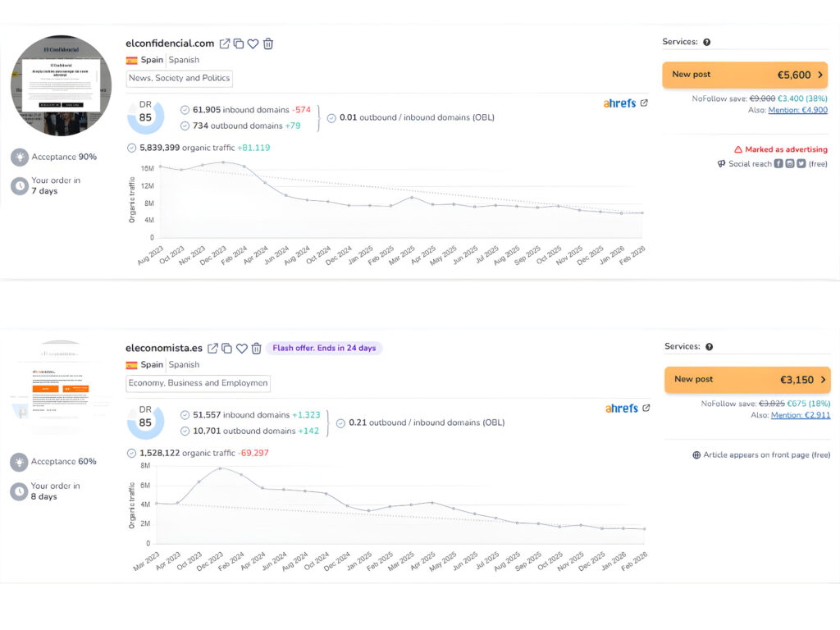Viewport: 840px width, 630px height.
Task: Open ahrefs external link for eleconomista.es
Action: pyautogui.click(x=646, y=409)
